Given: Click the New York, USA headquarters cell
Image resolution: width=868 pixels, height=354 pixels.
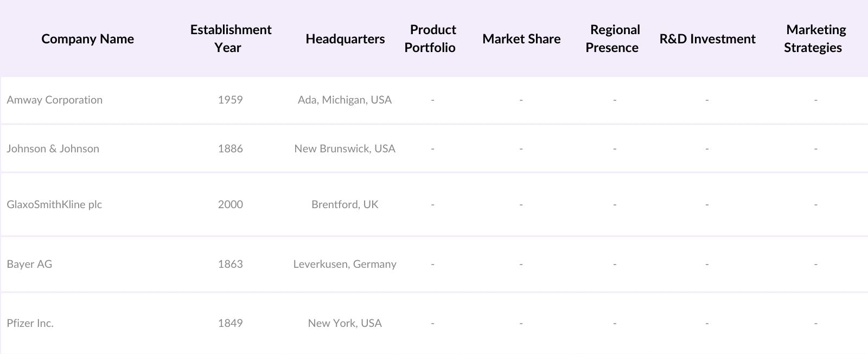Looking at the screenshot, I should coord(345,323).
